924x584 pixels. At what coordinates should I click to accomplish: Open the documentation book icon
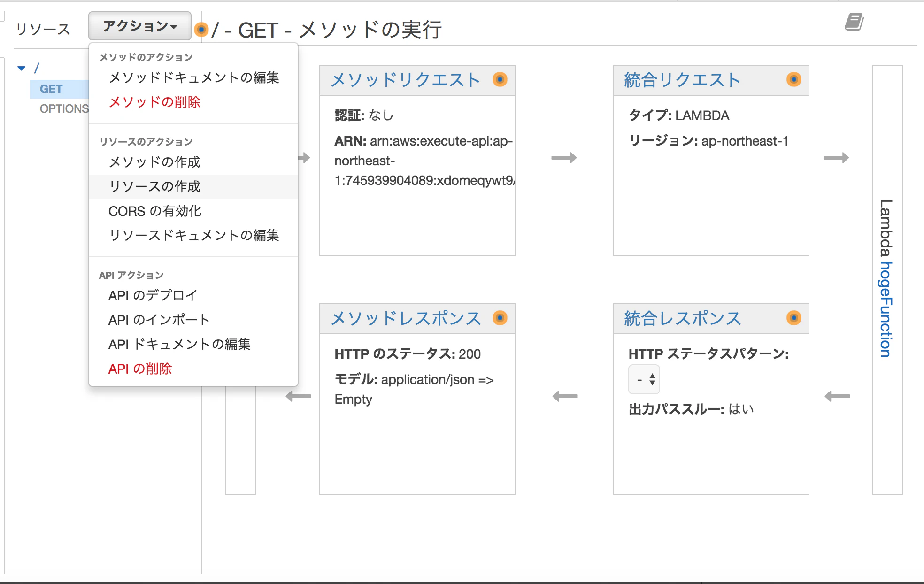[x=854, y=22]
